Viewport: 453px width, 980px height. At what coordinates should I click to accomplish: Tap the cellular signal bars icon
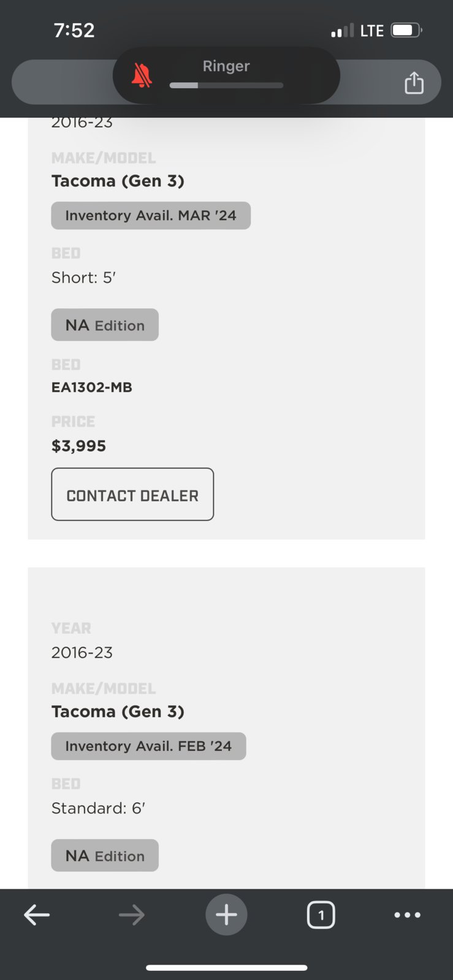click(x=342, y=31)
